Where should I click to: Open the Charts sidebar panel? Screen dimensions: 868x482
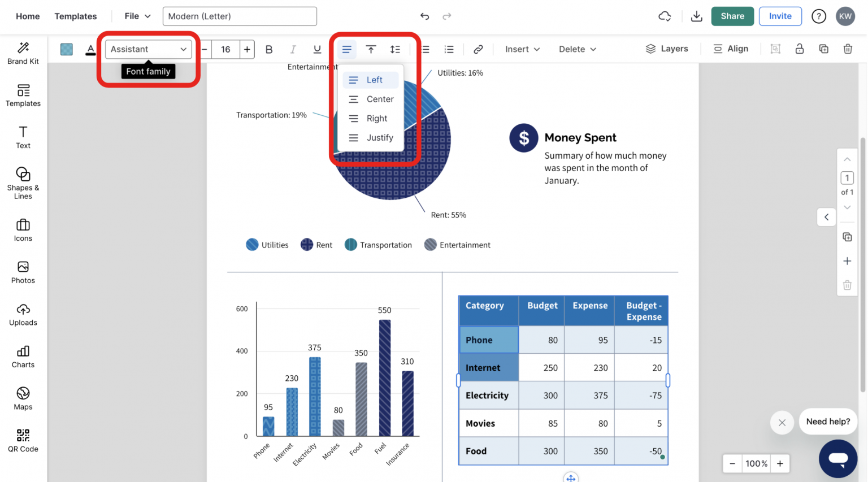(23, 357)
